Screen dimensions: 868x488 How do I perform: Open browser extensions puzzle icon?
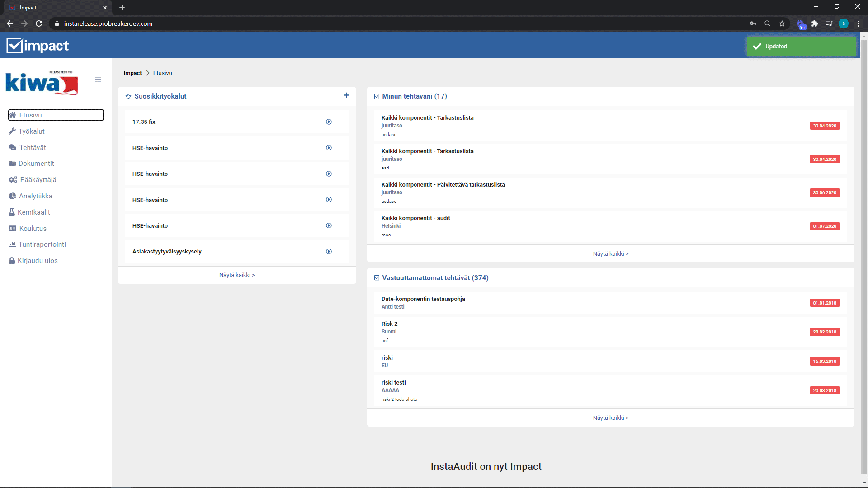click(815, 23)
